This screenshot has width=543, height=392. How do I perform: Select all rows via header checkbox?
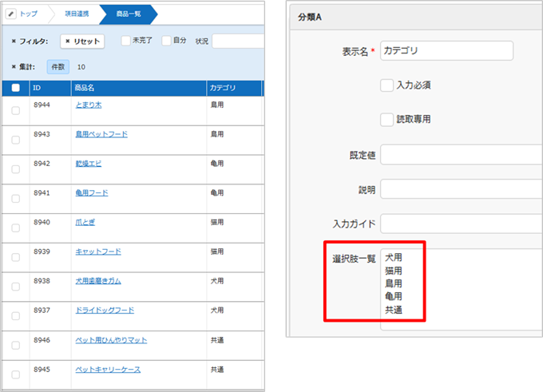point(15,88)
